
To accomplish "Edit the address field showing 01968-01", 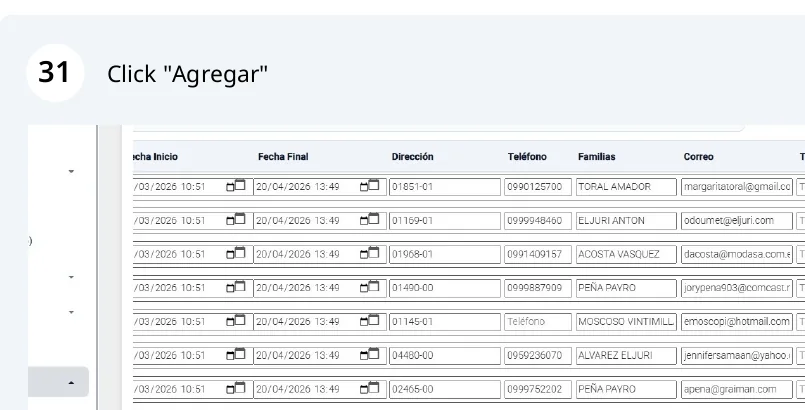I will 445,255.
